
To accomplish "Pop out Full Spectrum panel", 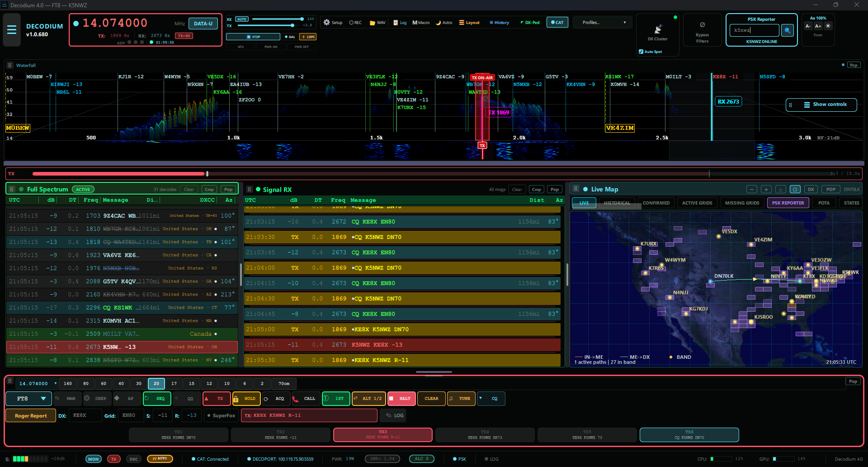I will pyautogui.click(x=228, y=189).
